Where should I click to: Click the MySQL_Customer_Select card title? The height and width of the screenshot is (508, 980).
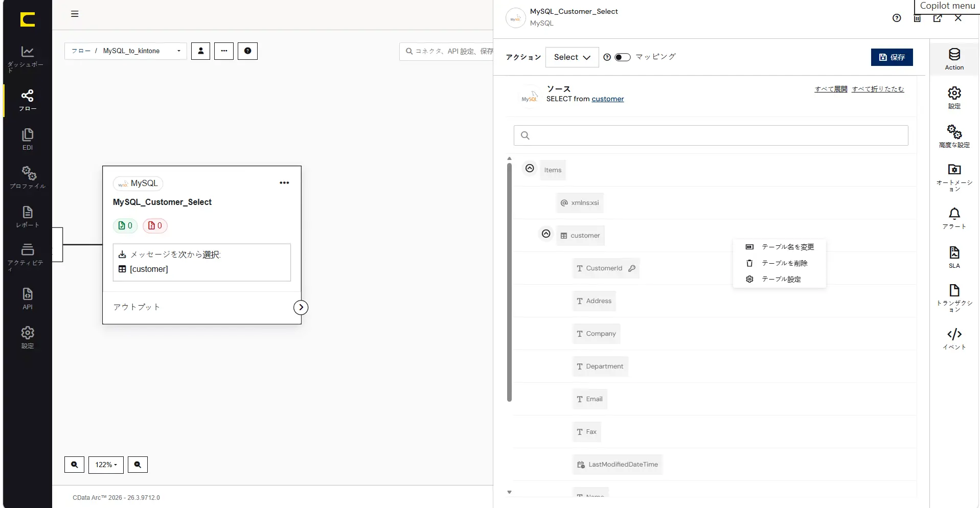[x=162, y=202]
